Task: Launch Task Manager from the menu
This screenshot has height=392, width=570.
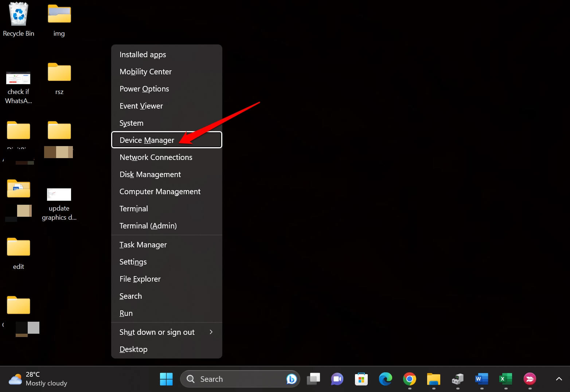Action: [x=143, y=244]
